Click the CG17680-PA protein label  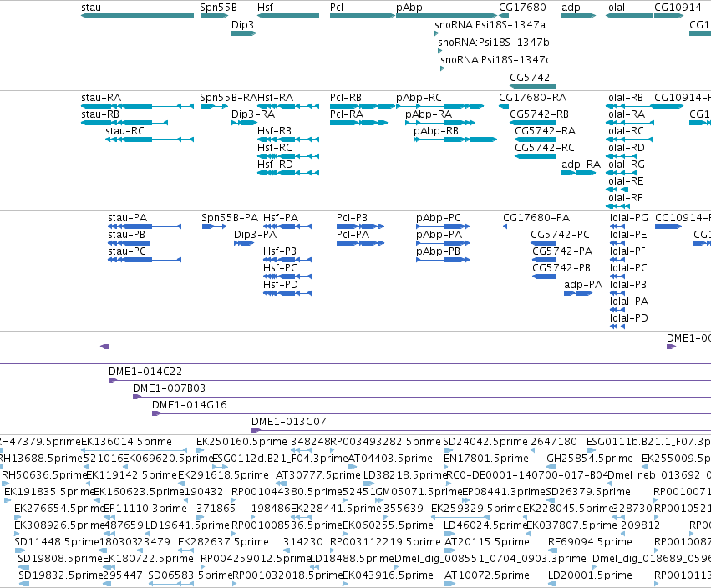[536, 218]
